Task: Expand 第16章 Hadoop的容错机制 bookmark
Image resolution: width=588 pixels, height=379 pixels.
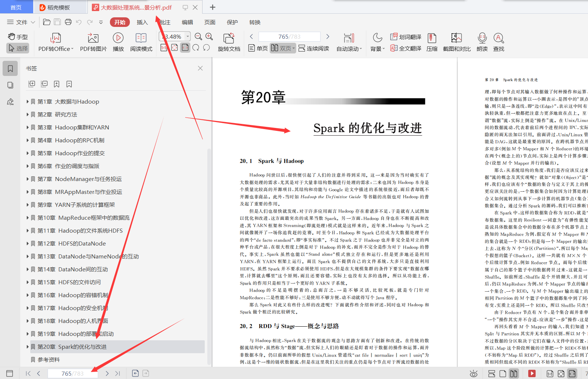Action: (27, 295)
